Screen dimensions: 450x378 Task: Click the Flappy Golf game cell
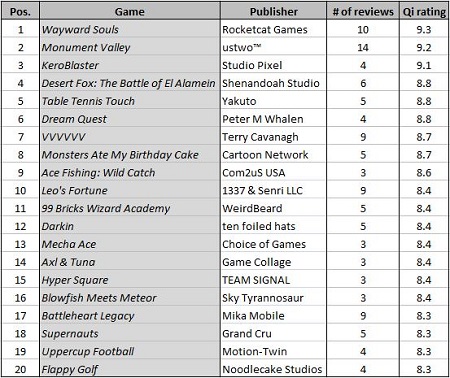coord(130,369)
